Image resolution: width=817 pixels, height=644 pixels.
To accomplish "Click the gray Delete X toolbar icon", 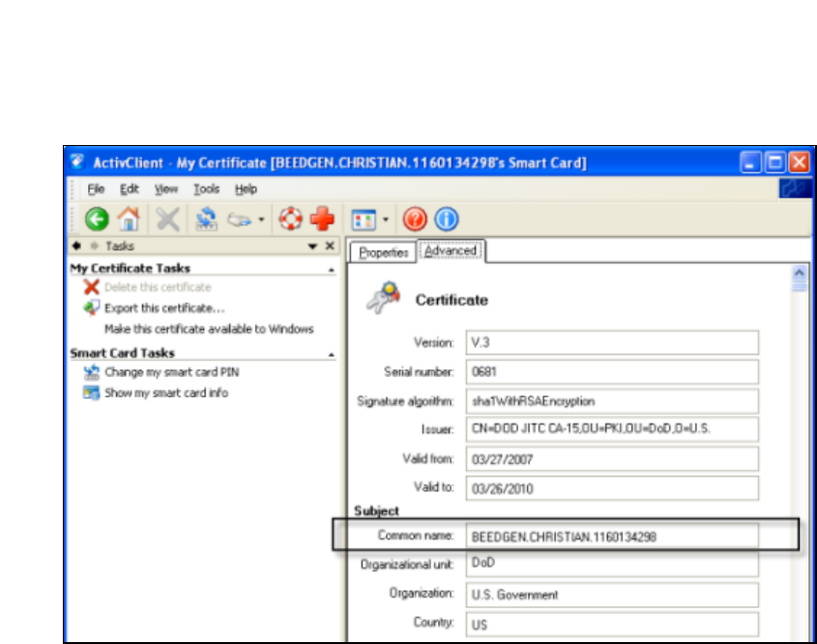I will click(x=168, y=220).
